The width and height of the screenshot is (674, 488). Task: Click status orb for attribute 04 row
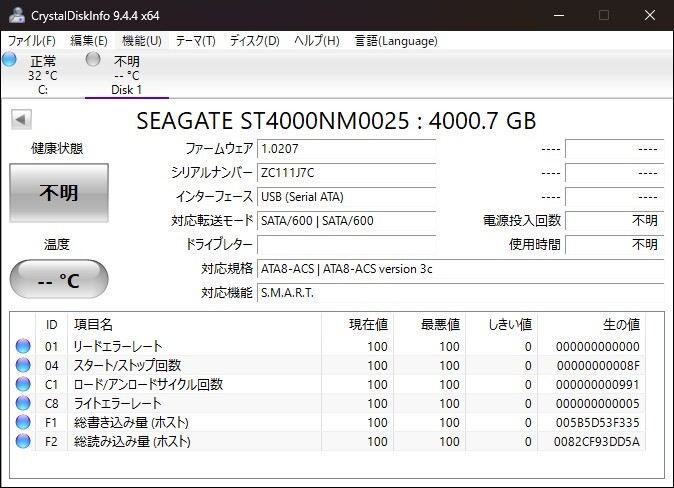23,366
